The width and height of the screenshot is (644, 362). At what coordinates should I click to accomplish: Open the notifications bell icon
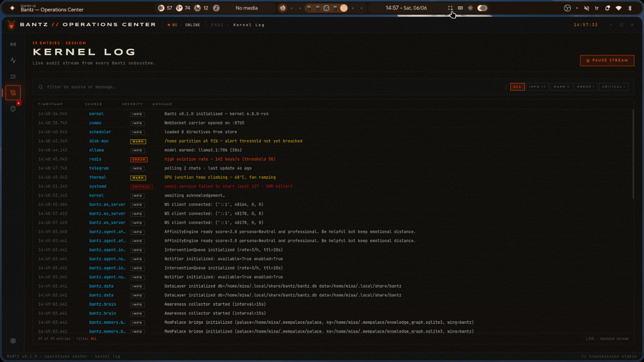coord(607,8)
